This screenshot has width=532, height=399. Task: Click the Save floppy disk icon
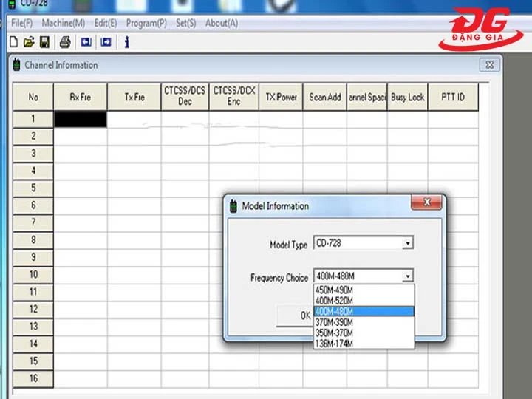tap(44, 41)
